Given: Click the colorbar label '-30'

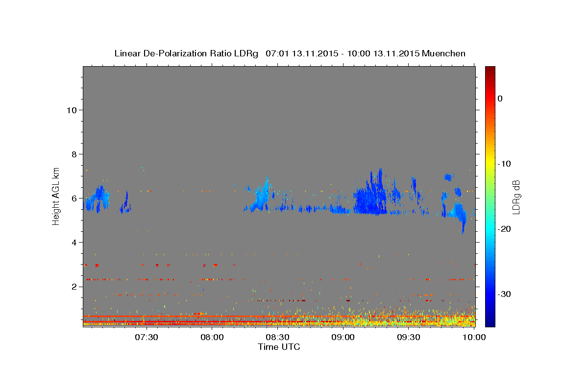Looking at the screenshot, I should pyautogui.click(x=504, y=294).
